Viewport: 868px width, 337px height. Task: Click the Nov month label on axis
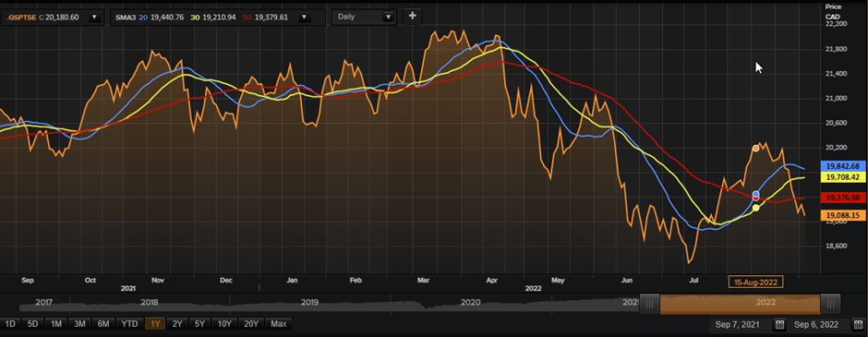[159, 281]
